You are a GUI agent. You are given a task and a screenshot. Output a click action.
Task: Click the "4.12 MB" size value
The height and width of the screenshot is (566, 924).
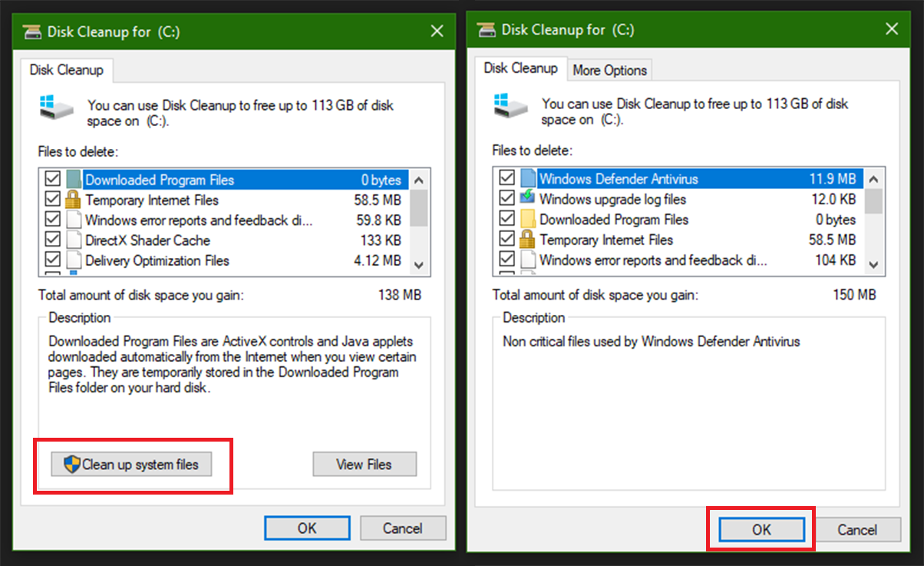click(378, 260)
